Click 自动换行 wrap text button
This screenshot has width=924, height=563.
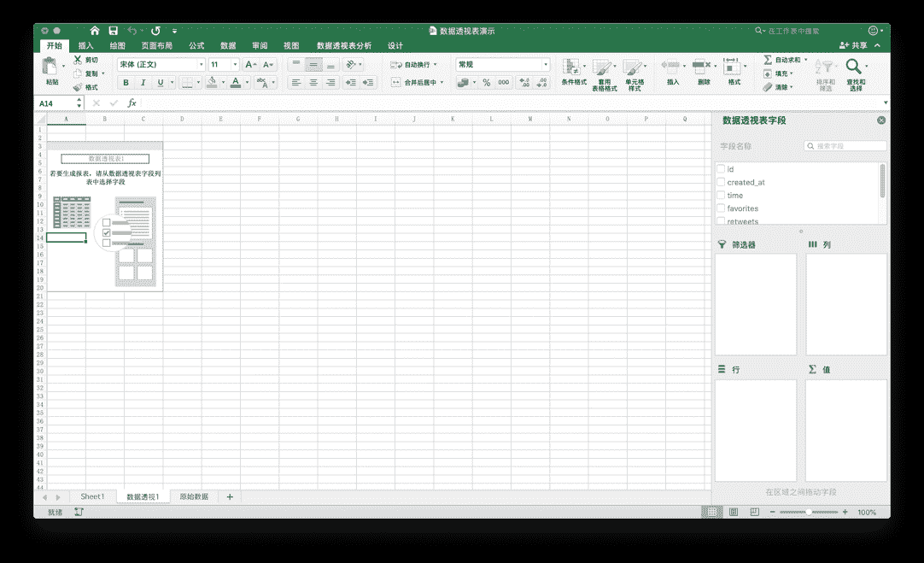click(x=413, y=65)
